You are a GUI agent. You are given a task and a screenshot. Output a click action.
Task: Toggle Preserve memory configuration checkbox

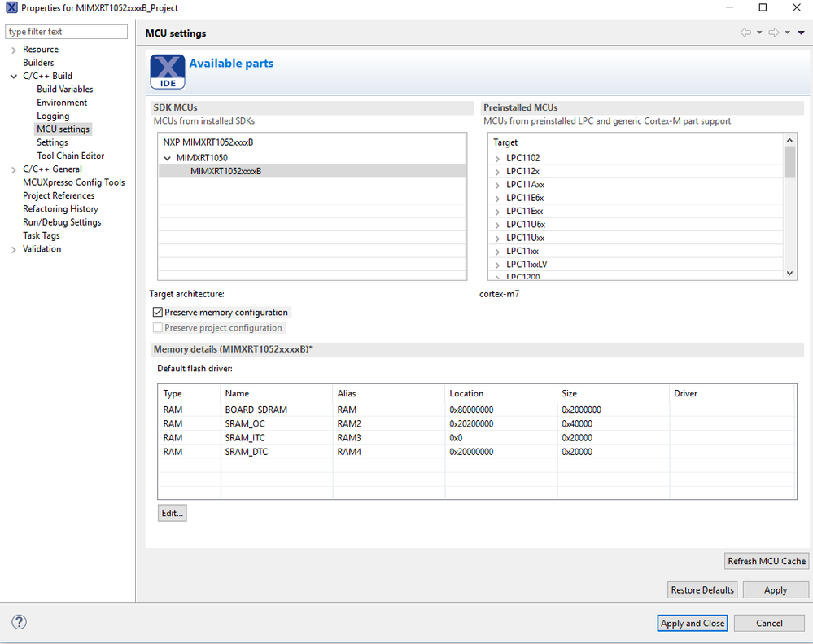point(158,312)
